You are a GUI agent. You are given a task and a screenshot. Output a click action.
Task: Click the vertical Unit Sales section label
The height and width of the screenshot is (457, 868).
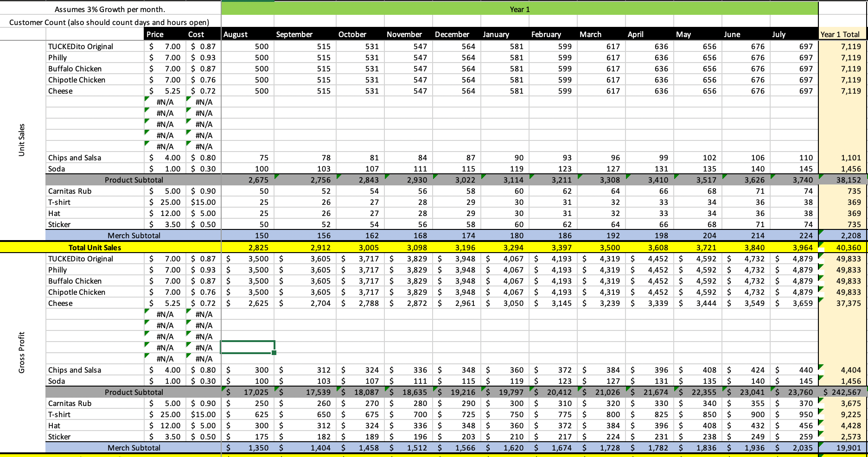21,140
